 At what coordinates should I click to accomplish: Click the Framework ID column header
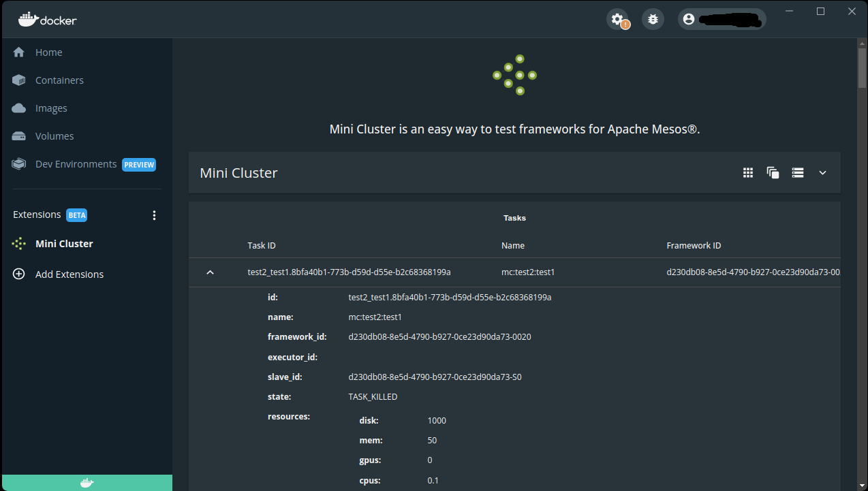(694, 246)
